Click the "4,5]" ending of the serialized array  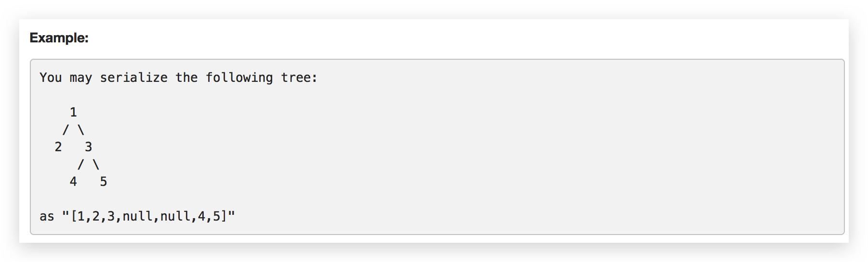[x=212, y=216]
